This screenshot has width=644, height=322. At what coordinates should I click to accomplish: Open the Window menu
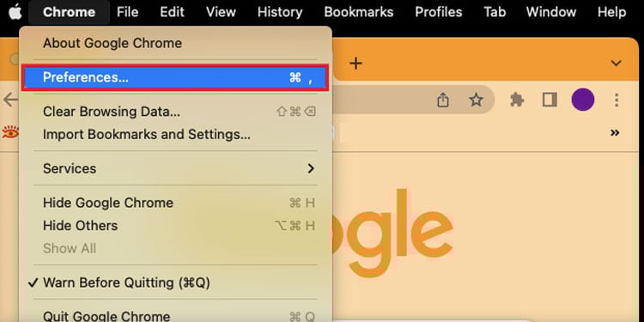551,12
